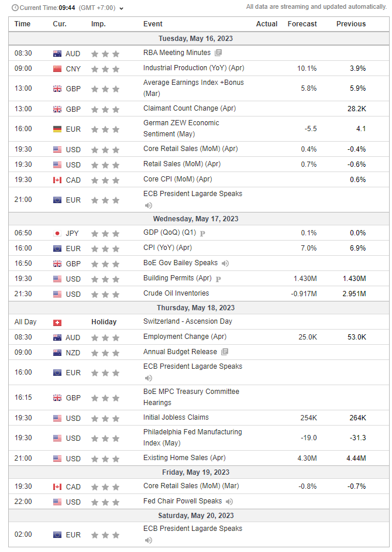Click the Switzerland flag on the Holiday row
Image resolution: width=392 pixels, height=552 pixels.
point(57,322)
